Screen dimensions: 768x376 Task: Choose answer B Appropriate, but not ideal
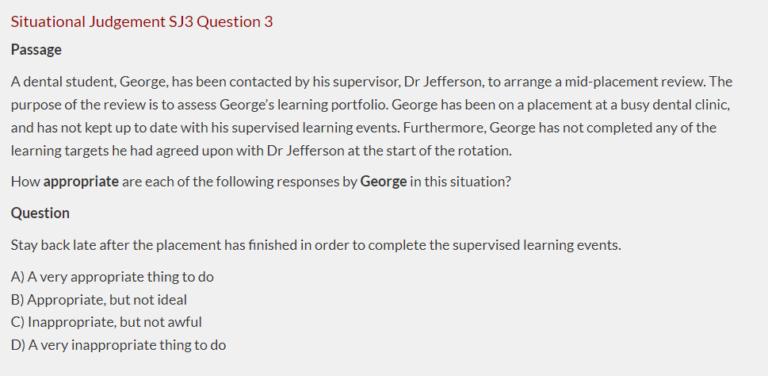99,300
